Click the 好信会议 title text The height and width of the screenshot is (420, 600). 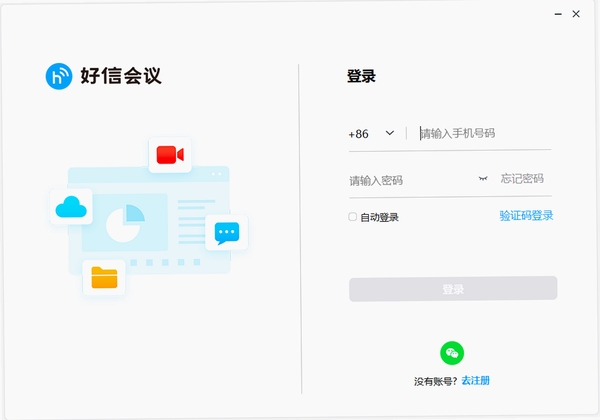coord(121,75)
